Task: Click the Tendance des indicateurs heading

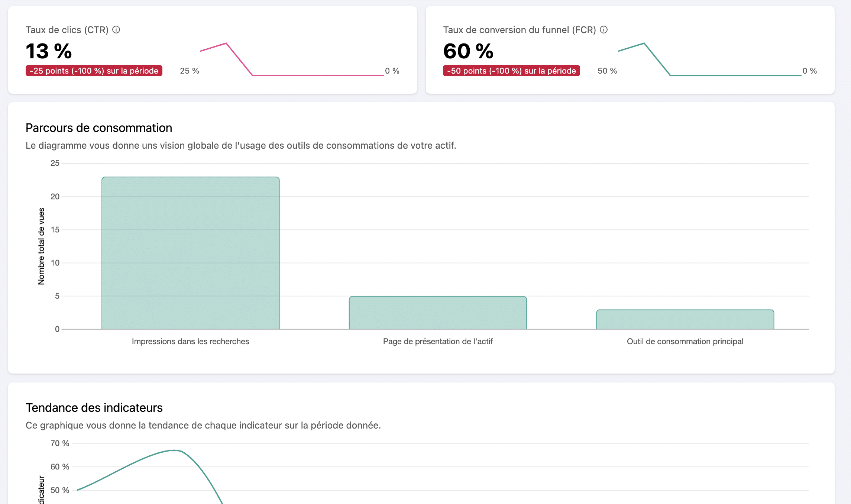Action: 94,408
